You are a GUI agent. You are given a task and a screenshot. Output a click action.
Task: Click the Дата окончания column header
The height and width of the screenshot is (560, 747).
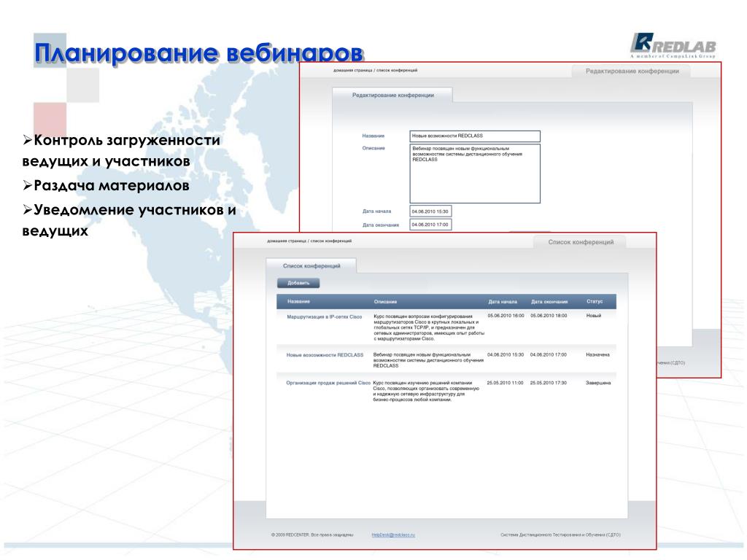549,301
